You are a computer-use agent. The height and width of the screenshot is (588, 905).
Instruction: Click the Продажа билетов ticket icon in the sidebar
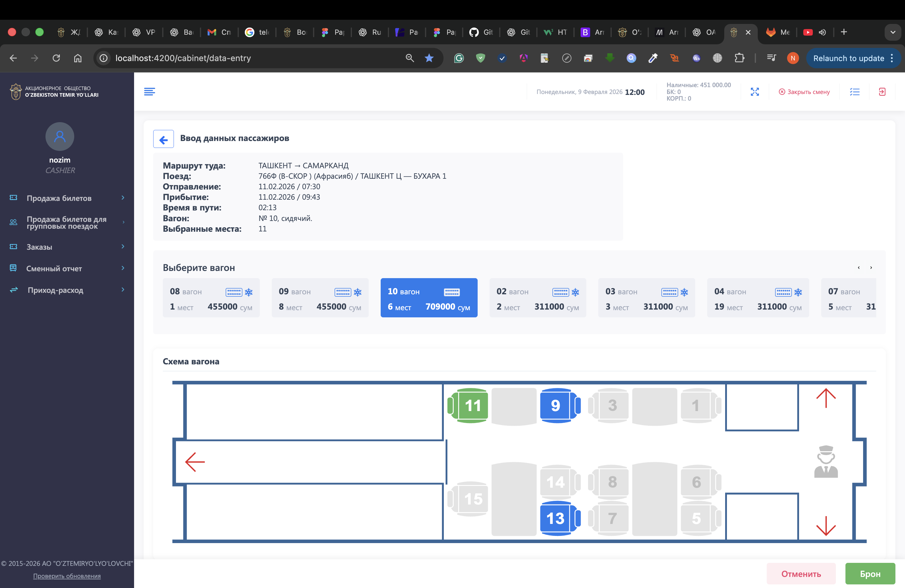[x=13, y=198]
